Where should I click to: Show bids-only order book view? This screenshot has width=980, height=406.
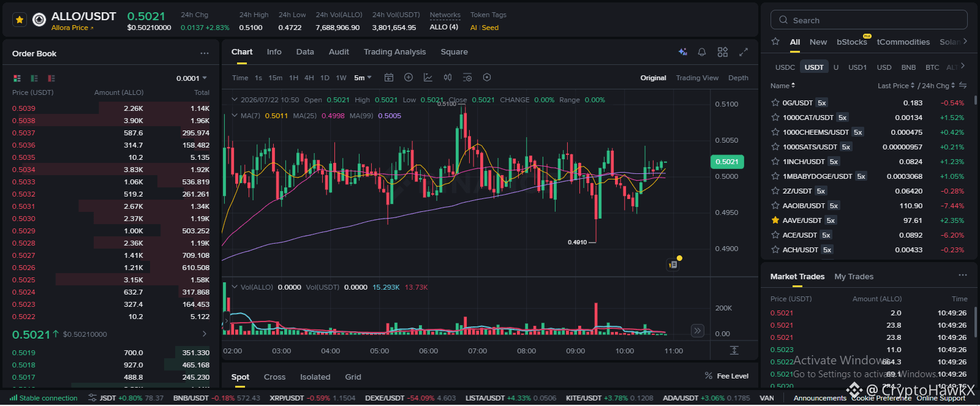point(34,78)
